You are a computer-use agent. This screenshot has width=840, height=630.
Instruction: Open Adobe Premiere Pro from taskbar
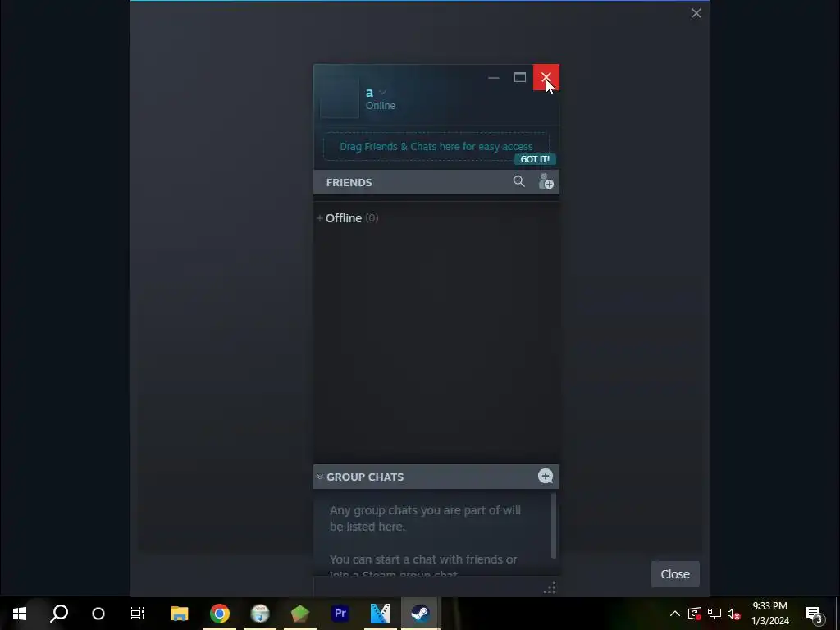pyautogui.click(x=340, y=614)
